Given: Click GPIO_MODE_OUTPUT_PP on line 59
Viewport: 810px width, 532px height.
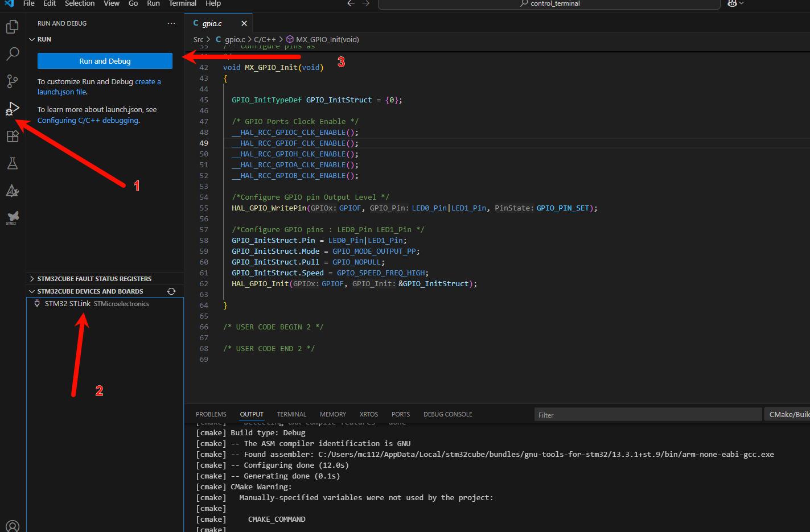Looking at the screenshot, I should click(374, 251).
